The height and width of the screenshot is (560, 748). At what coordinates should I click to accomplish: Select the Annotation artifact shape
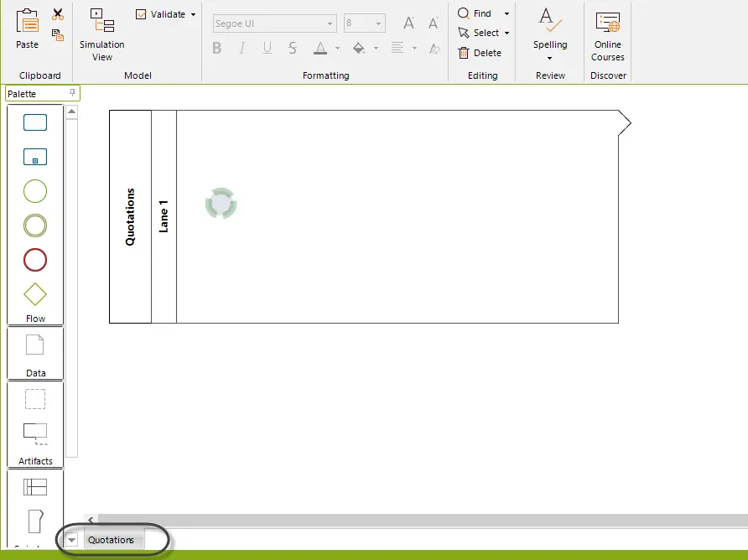35,433
